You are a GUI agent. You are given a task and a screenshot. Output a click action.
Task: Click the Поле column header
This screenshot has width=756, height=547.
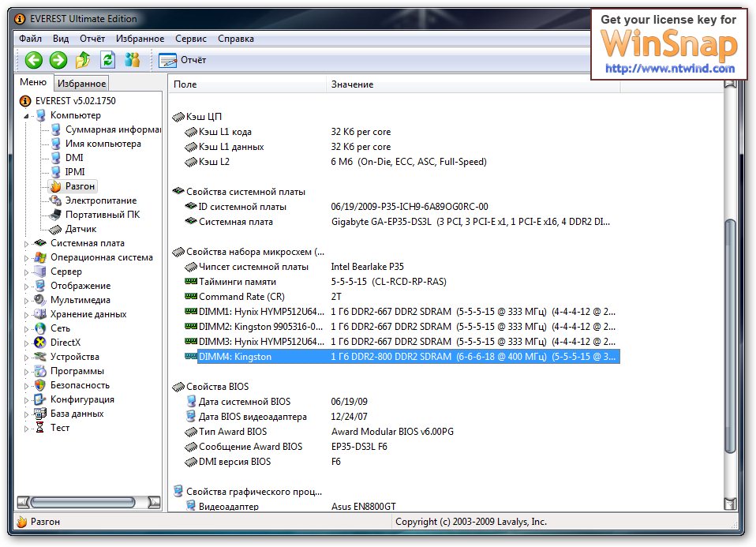(247, 84)
